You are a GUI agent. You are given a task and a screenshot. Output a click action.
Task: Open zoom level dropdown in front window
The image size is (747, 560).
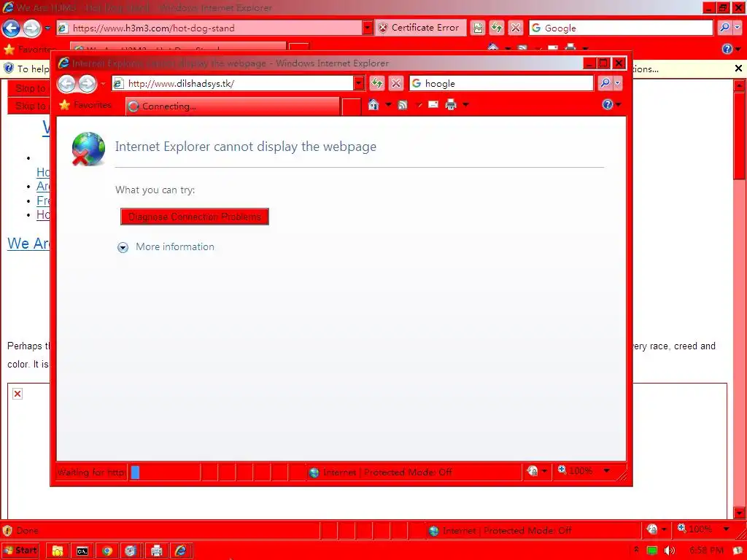(x=607, y=471)
